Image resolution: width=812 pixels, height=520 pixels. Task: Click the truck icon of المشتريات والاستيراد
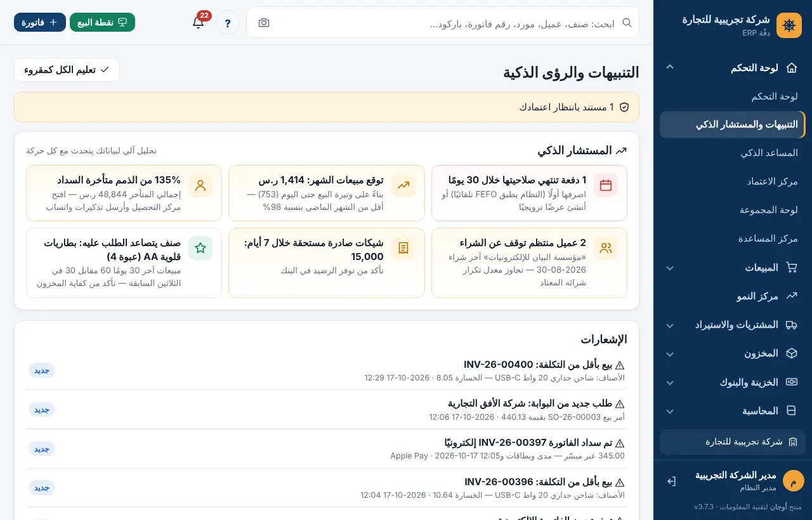791,325
